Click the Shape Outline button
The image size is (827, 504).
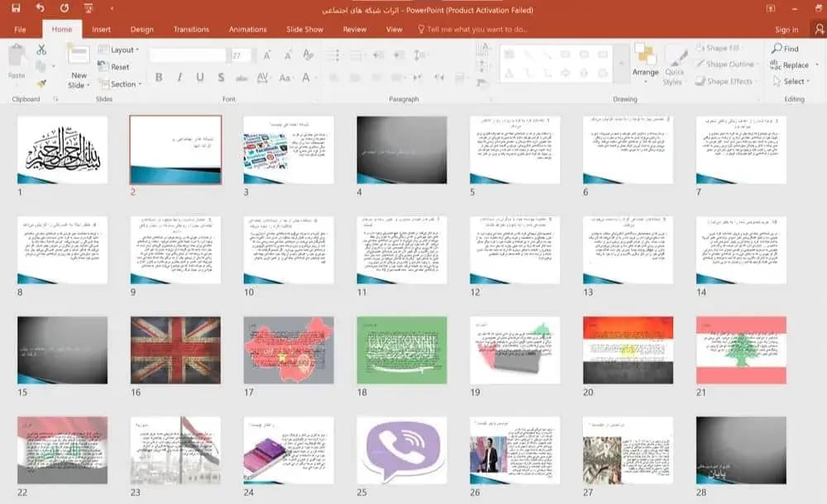point(726,64)
